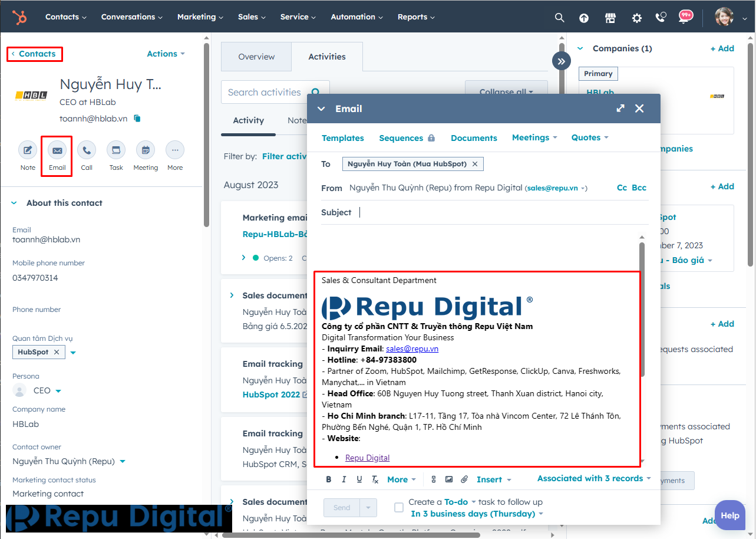Click the Add link for Companies
The image size is (756, 539).
pos(722,48)
